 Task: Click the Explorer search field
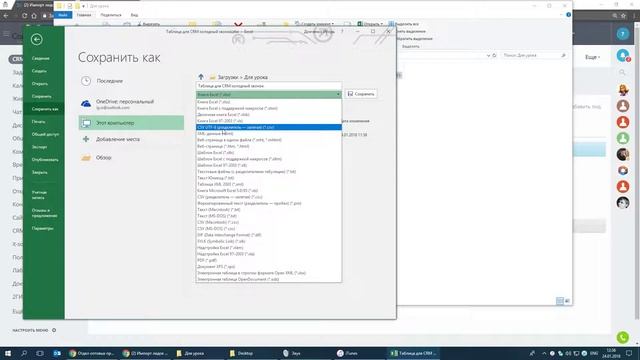pyautogui.click(x=534, y=55)
